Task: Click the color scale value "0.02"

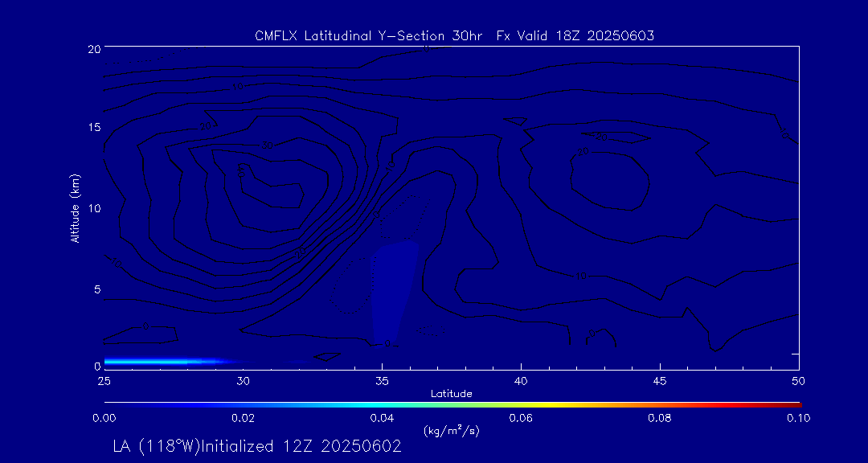Action: pyautogui.click(x=243, y=418)
